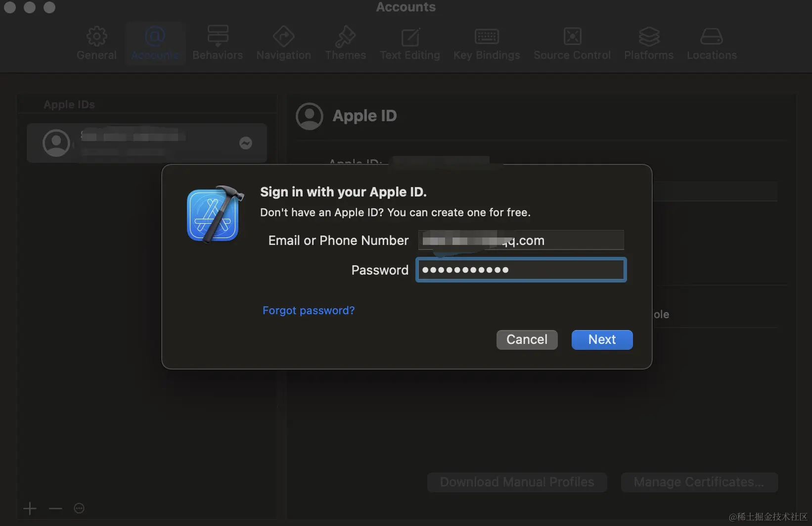812x526 pixels.
Task: Select the Accounts preferences tab
Action: pyautogui.click(x=155, y=44)
